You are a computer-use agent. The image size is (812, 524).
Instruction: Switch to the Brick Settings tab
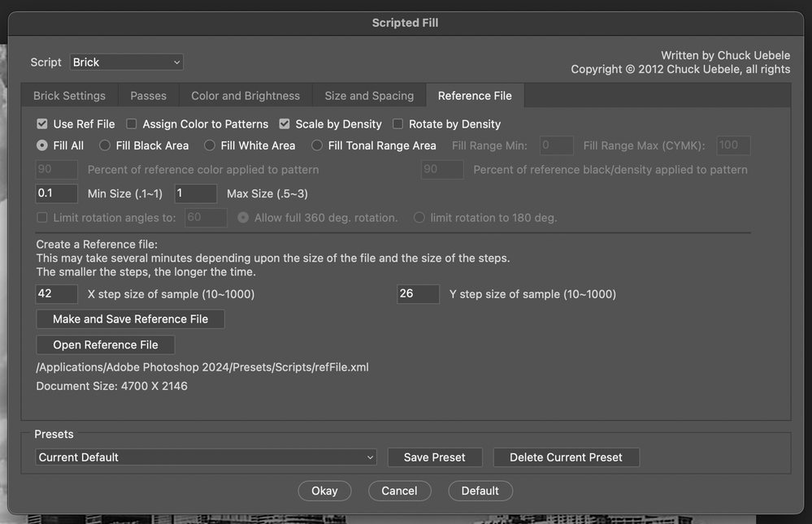click(x=68, y=95)
